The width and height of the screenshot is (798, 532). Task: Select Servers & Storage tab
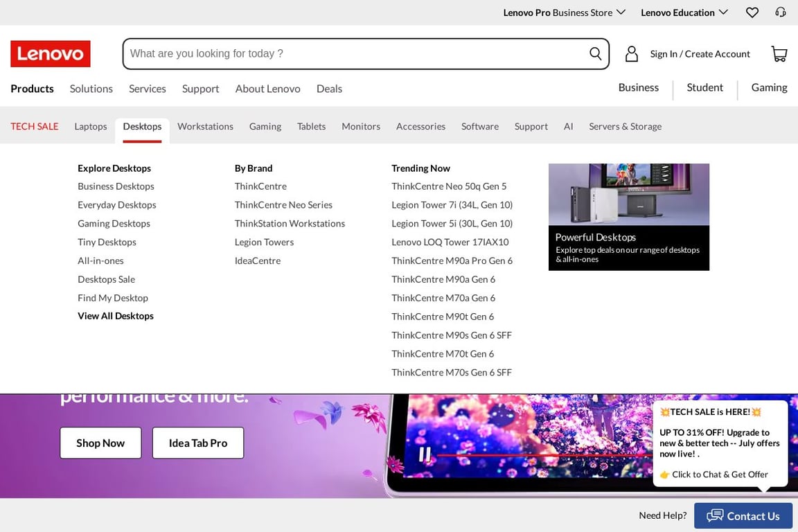click(x=625, y=126)
